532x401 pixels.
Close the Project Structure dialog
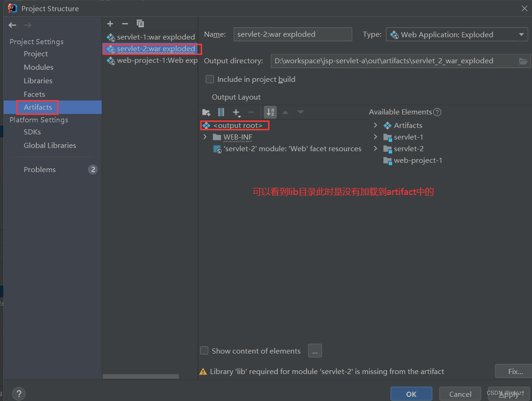524,8
